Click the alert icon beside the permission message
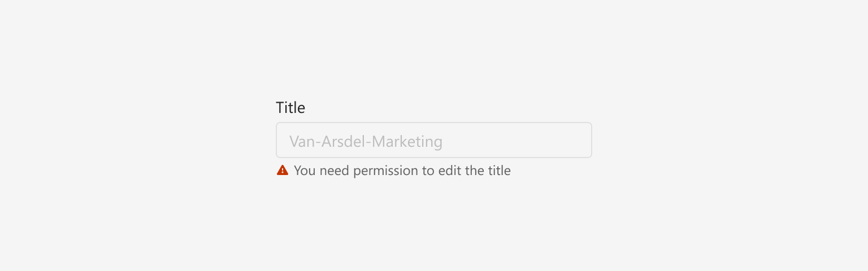 point(283,171)
